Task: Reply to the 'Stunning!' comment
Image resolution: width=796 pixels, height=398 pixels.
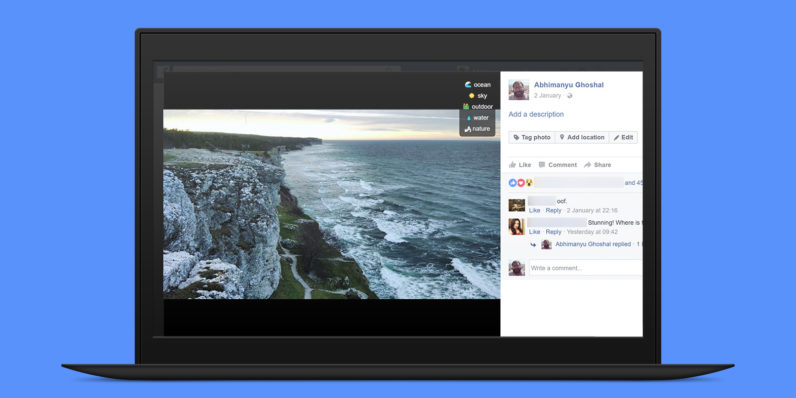Action: point(553,232)
